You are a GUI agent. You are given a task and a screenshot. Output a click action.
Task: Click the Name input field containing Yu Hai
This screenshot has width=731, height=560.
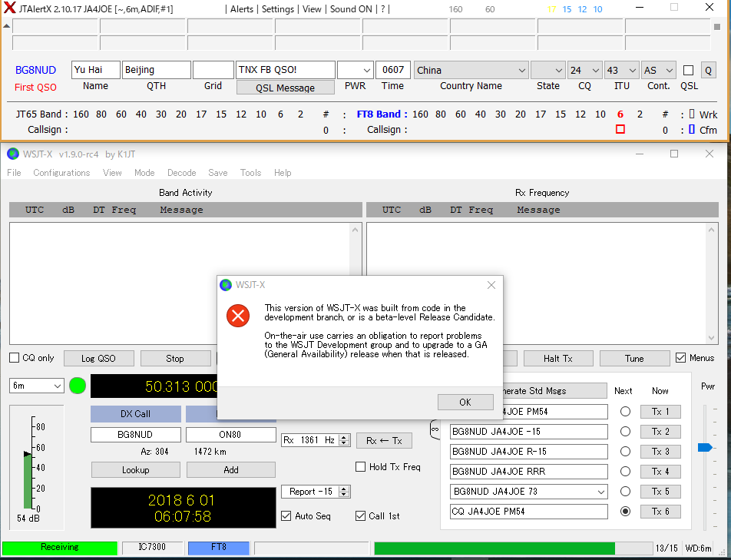pos(95,70)
